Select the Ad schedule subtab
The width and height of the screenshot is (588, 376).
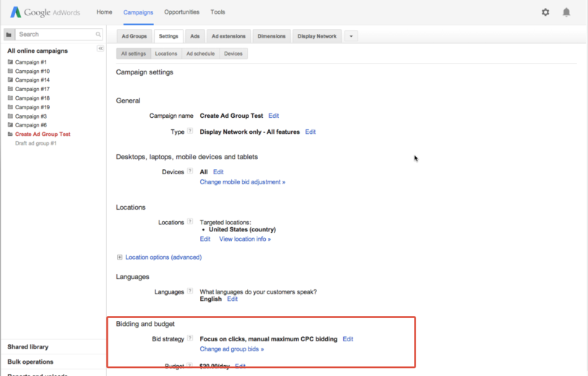(201, 54)
